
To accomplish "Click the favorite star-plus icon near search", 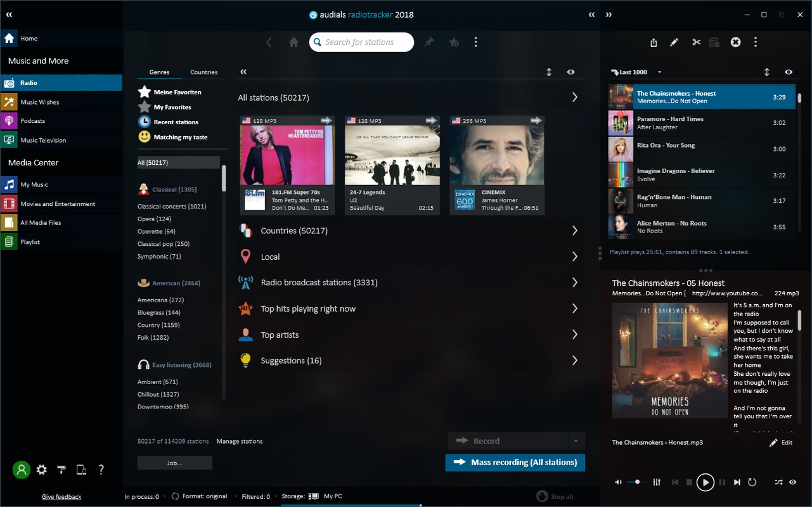I will pyautogui.click(x=454, y=42).
